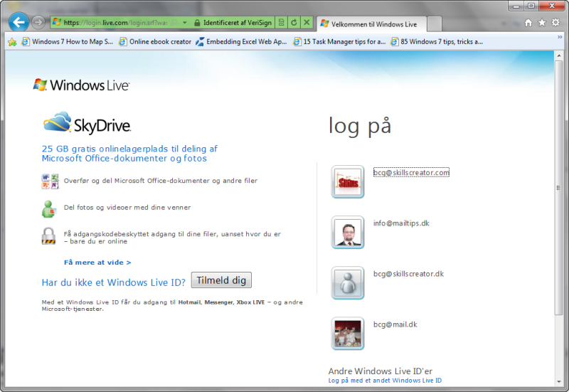Open Favorites with the star icon
This screenshot has height=392, width=569.
tap(542, 23)
